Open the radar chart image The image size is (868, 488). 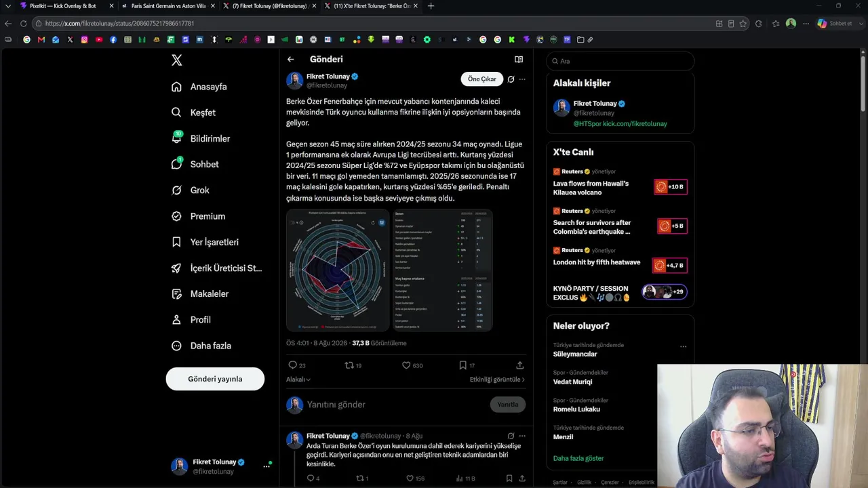coord(338,270)
